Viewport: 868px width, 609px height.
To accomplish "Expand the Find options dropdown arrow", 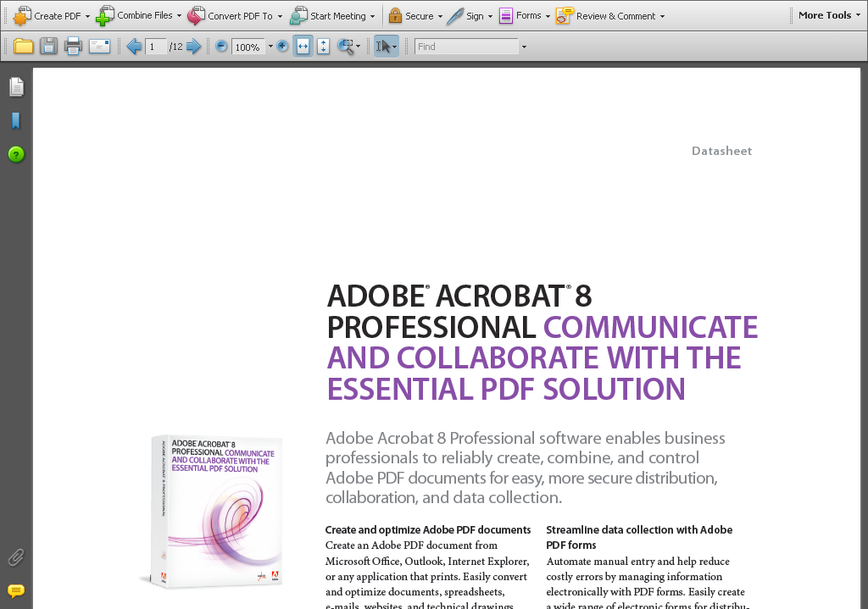I will pyautogui.click(x=524, y=47).
